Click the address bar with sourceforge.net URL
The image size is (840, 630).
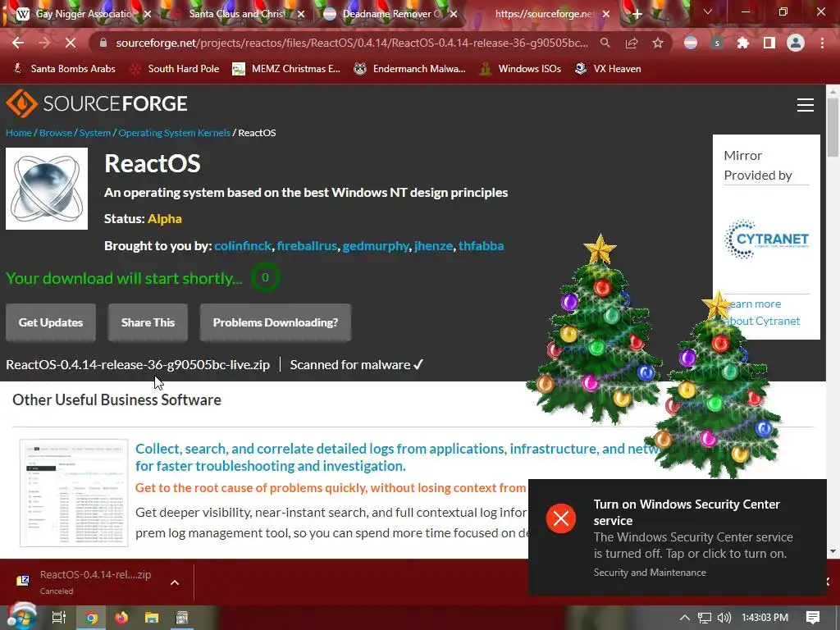(352, 43)
